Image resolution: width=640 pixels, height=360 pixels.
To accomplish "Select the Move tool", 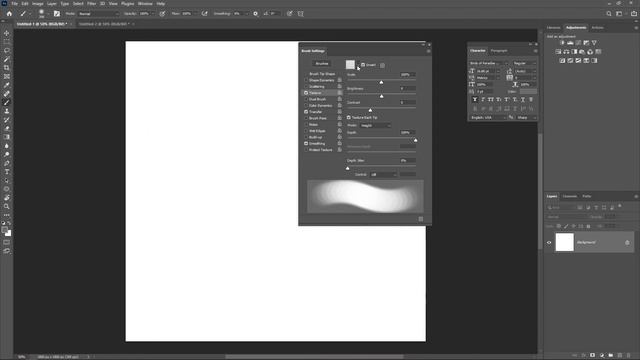I will point(7,33).
